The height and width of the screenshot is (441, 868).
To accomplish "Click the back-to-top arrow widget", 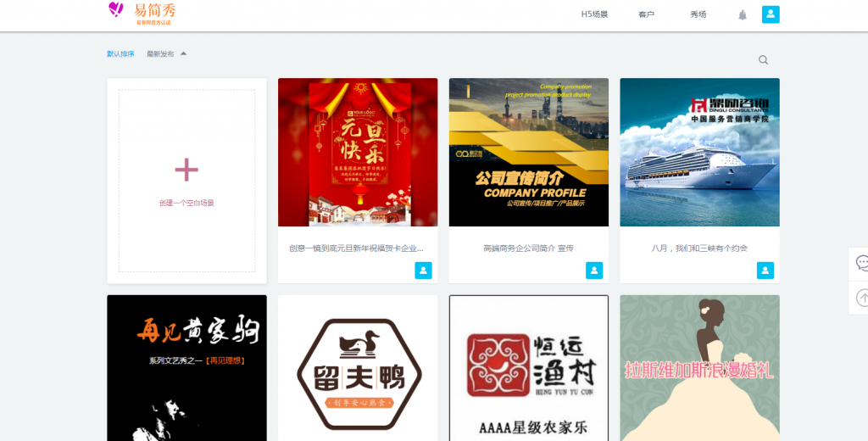I will click(861, 298).
